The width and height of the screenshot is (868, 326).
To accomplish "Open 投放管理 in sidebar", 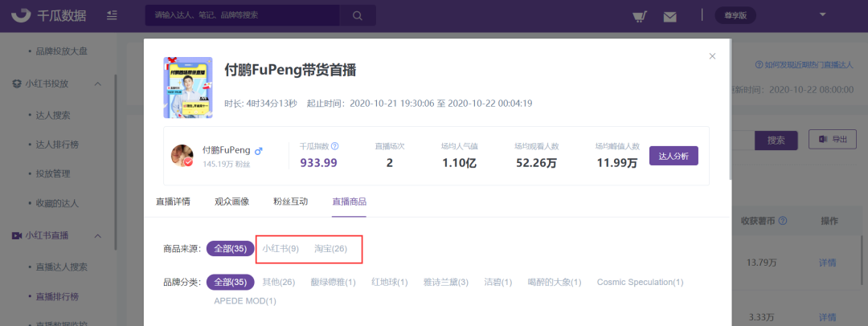I will point(53,173).
